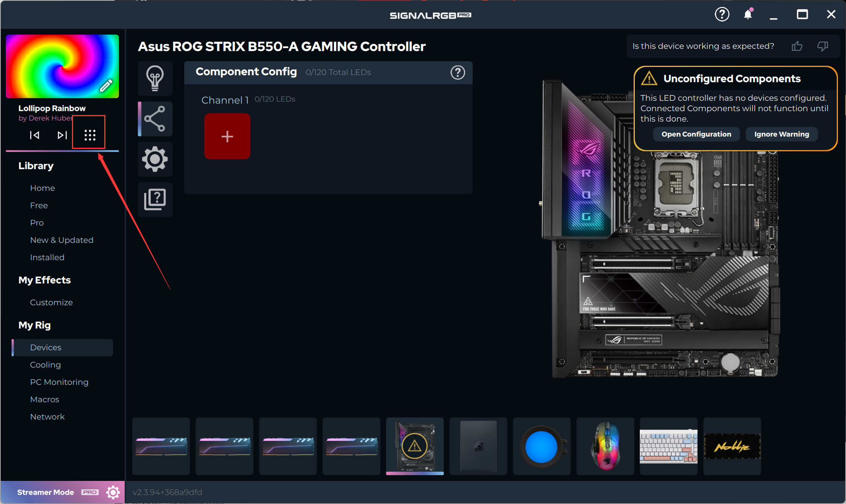Click the motherboard image
Screen dimensions: 846x504
click(x=660, y=229)
